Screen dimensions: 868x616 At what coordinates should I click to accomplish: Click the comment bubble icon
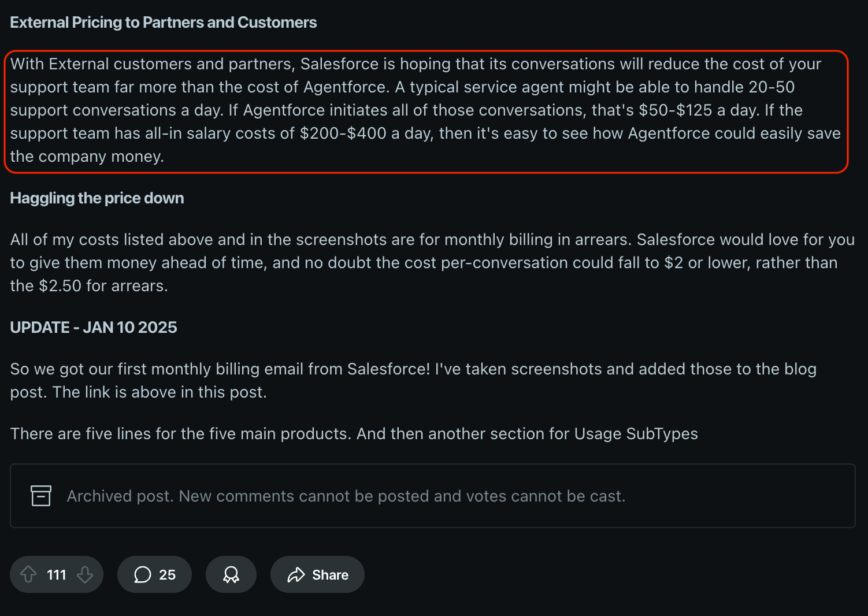[x=142, y=574]
